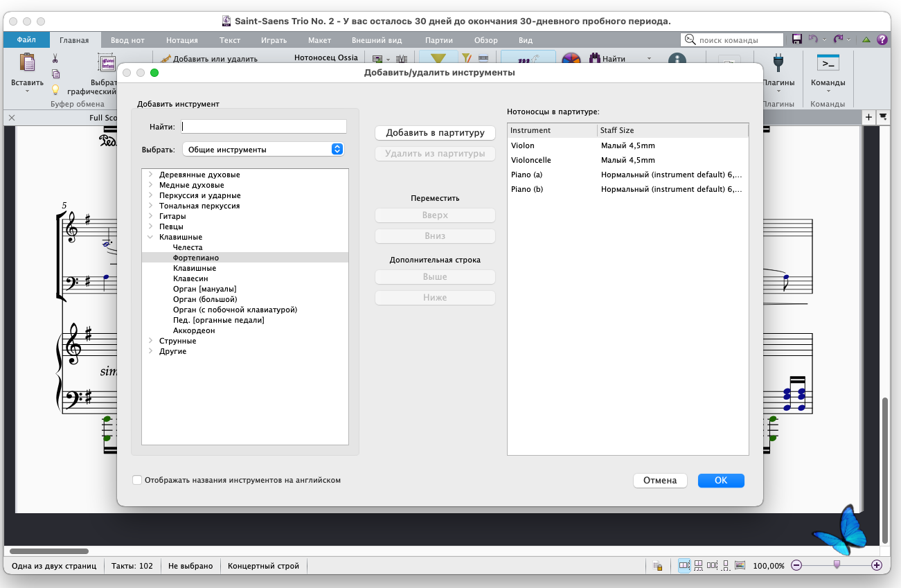Click the light bulb icon in clipboard group
The width and height of the screenshot is (901, 588).
point(55,89)
